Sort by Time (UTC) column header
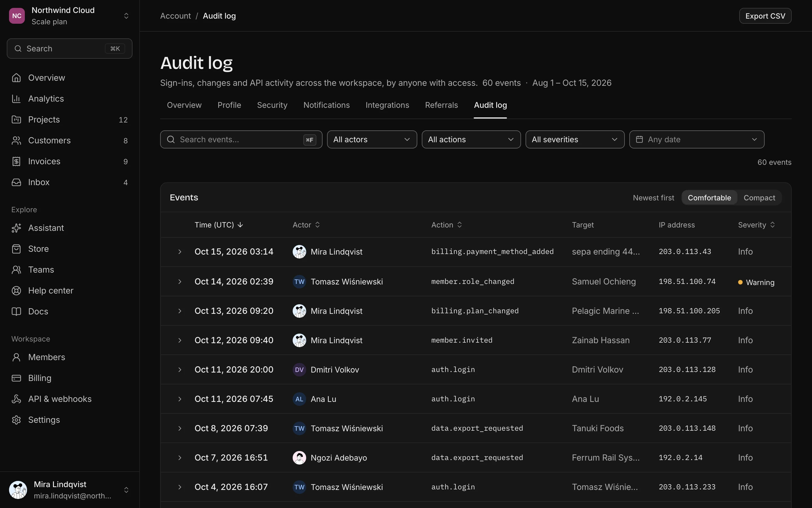 click(x=219, y=225)
